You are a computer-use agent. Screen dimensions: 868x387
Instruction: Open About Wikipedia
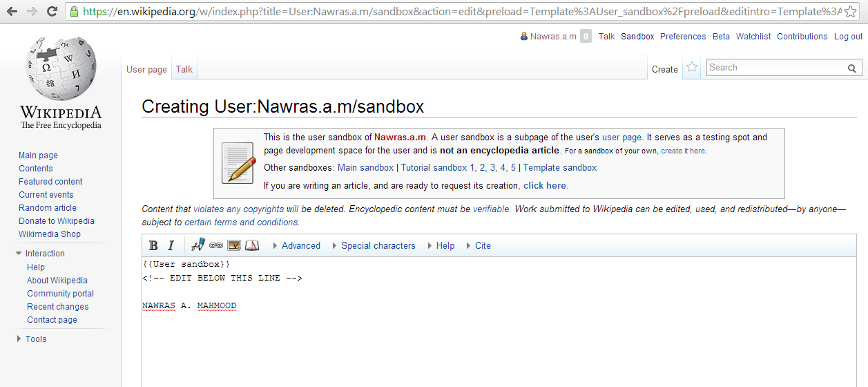coord(57,281)
